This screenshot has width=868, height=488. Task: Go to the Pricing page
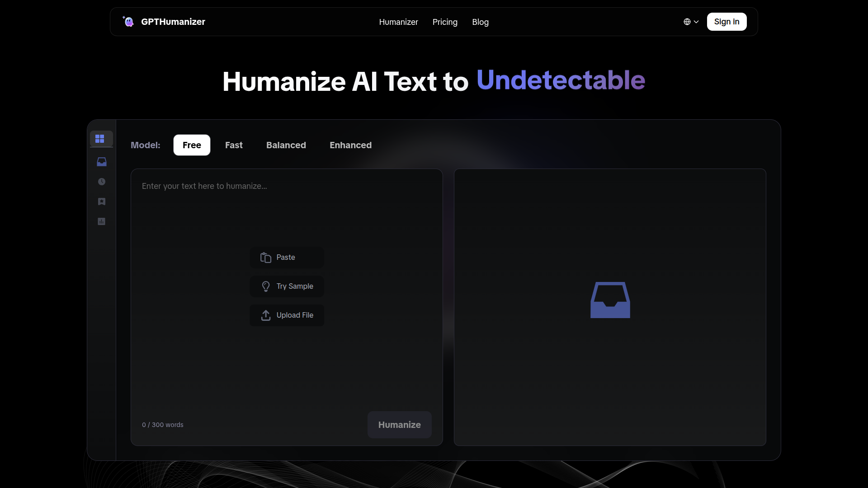click(445, 22)
